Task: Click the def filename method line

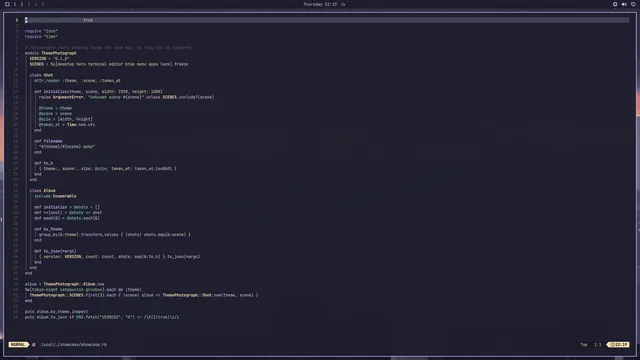Action: coord(48,141)
